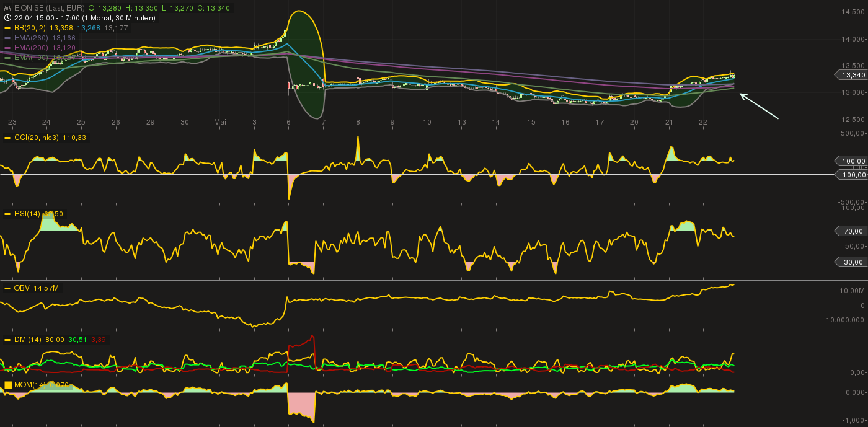Select the EMA(200) indicator label

31,48
